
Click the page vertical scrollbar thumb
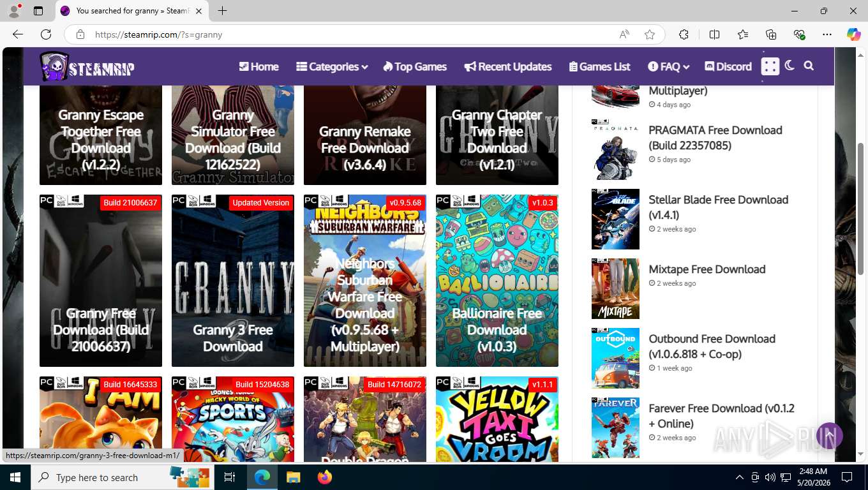point(860,209)
